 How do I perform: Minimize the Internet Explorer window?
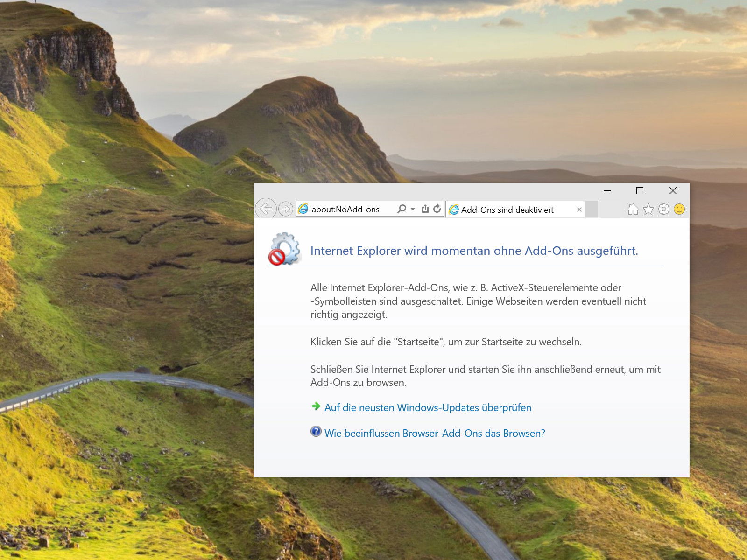tap(607, 190)
